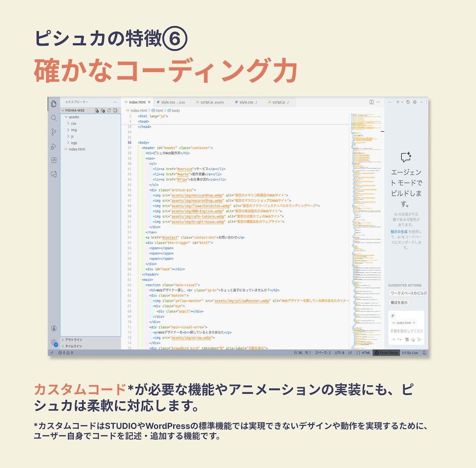Click Go Live in the status bar

[410, 353]
